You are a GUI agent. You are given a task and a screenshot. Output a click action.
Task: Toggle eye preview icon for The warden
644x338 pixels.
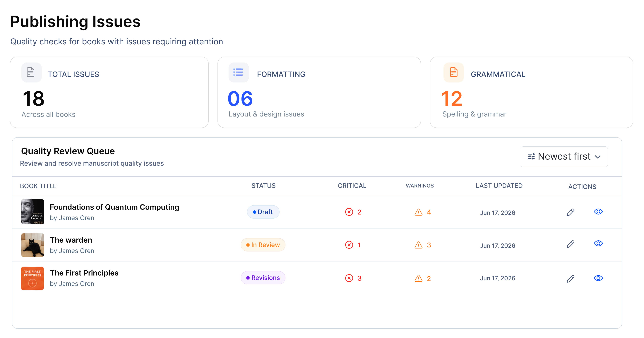click(x=598, y=243)
